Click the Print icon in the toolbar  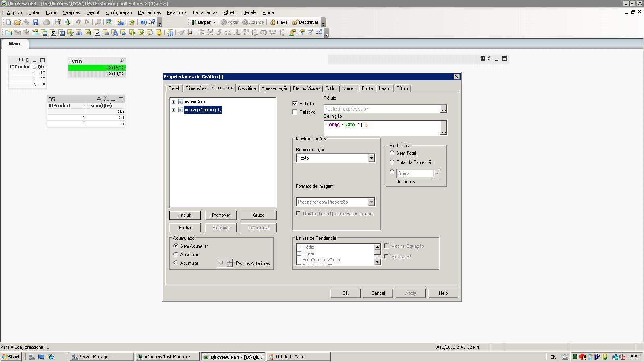coord(46,23)
